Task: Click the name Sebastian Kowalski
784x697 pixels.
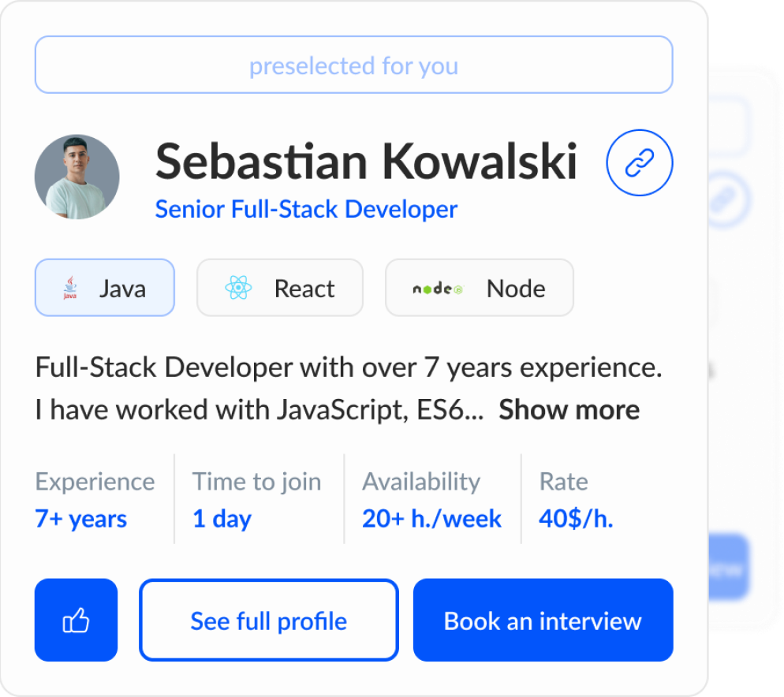Action: 366,162
